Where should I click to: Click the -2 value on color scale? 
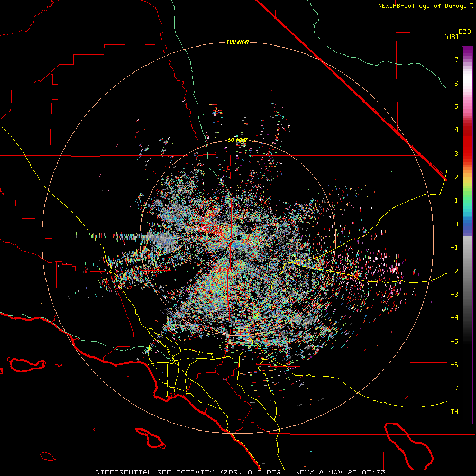(454, 271)
